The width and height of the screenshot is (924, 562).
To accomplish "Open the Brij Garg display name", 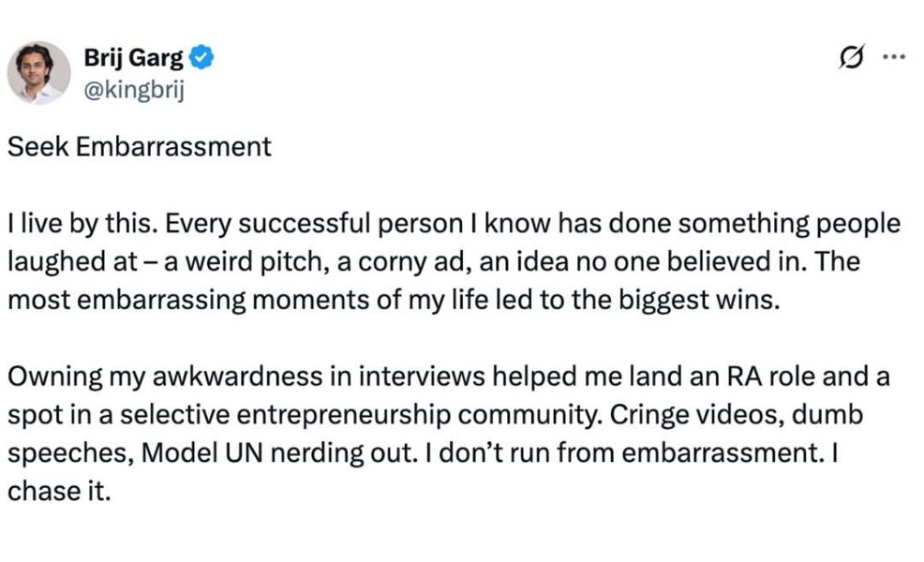I will click(x=135, y=58).
